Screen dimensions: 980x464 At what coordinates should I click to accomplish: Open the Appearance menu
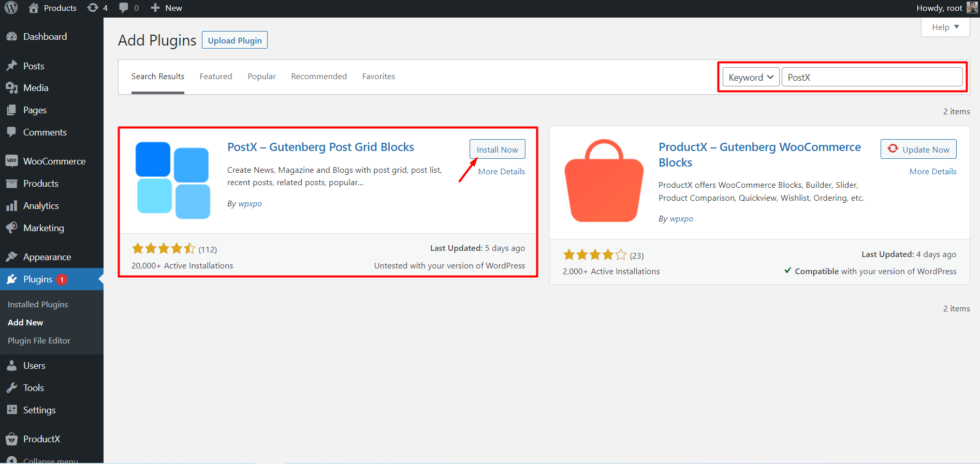coord(47,257)
